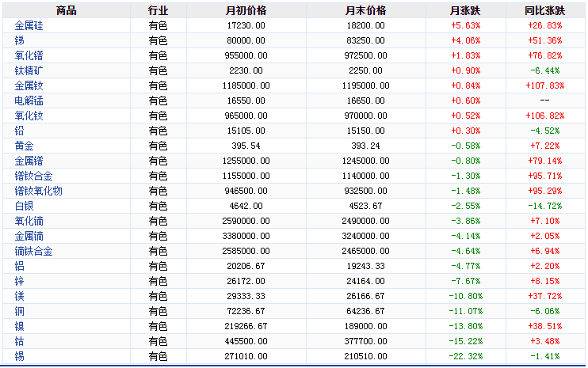Click the 黄金 commodity link
This screenshot has height=368, width=588.
[24, 146]
